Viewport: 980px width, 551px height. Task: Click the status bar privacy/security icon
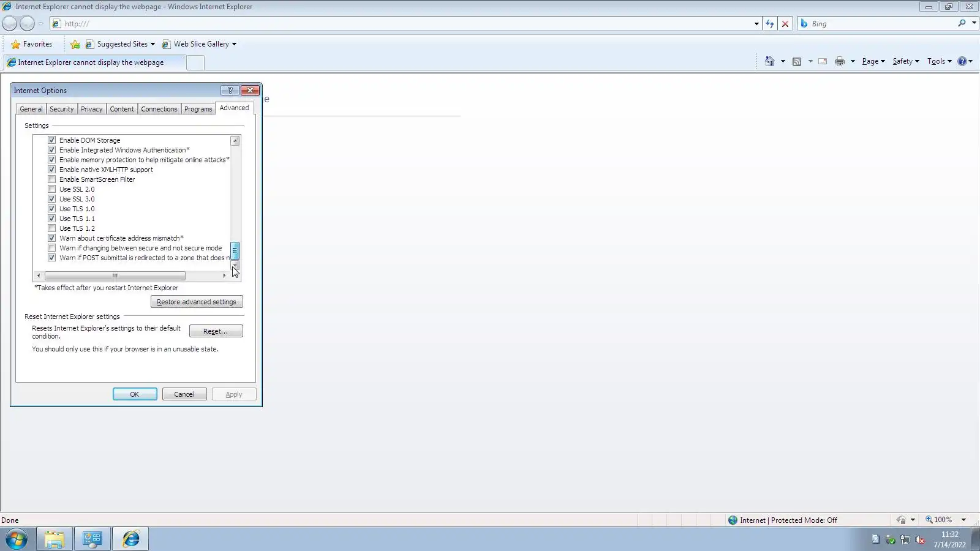(901, 520)
